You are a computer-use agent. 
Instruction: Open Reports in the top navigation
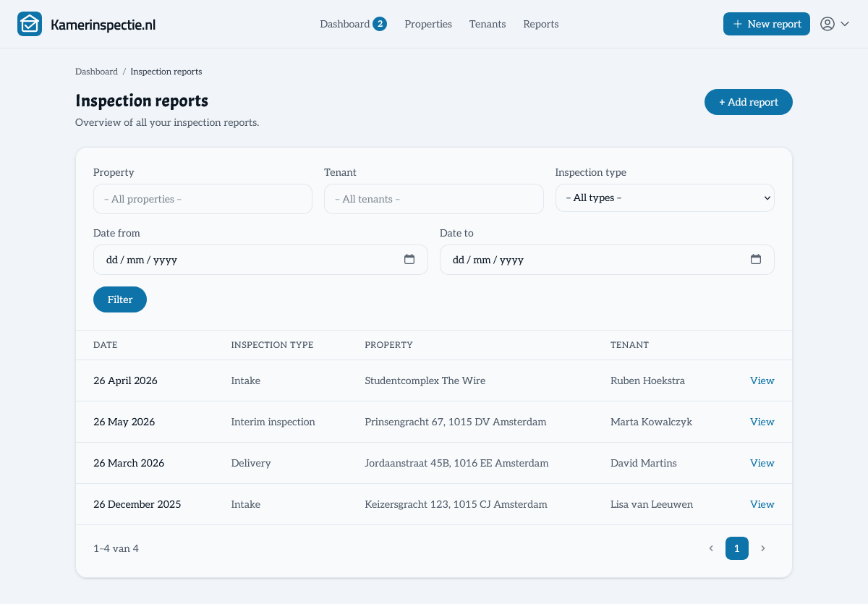pos(541,24)
